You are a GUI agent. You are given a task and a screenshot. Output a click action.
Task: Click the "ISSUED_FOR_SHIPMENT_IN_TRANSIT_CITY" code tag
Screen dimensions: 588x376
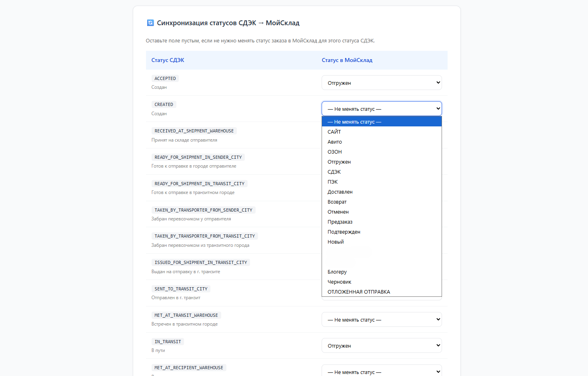point(201,262)
